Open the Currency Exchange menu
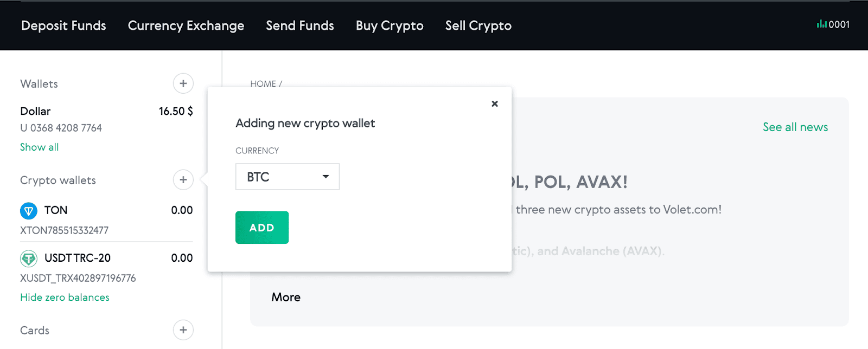Image resolution: width=868 pixels, height=349 pixels. click(186, 25)
